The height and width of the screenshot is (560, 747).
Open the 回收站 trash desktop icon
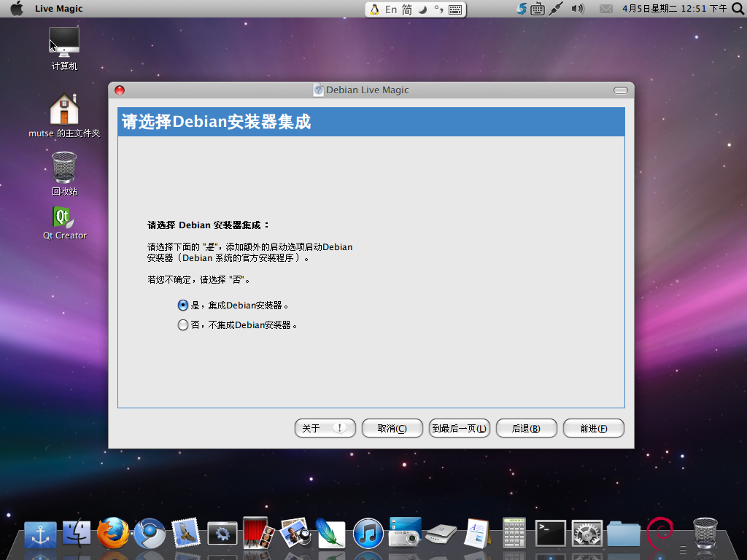[64, 174]
